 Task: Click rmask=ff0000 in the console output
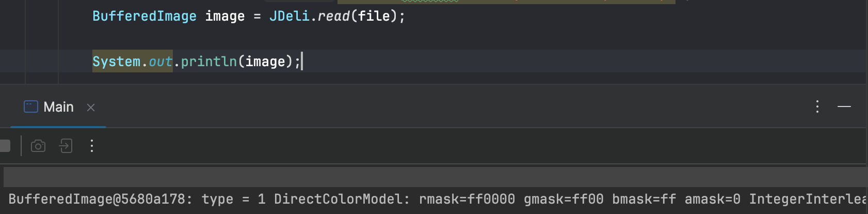[x=467, y=200]
